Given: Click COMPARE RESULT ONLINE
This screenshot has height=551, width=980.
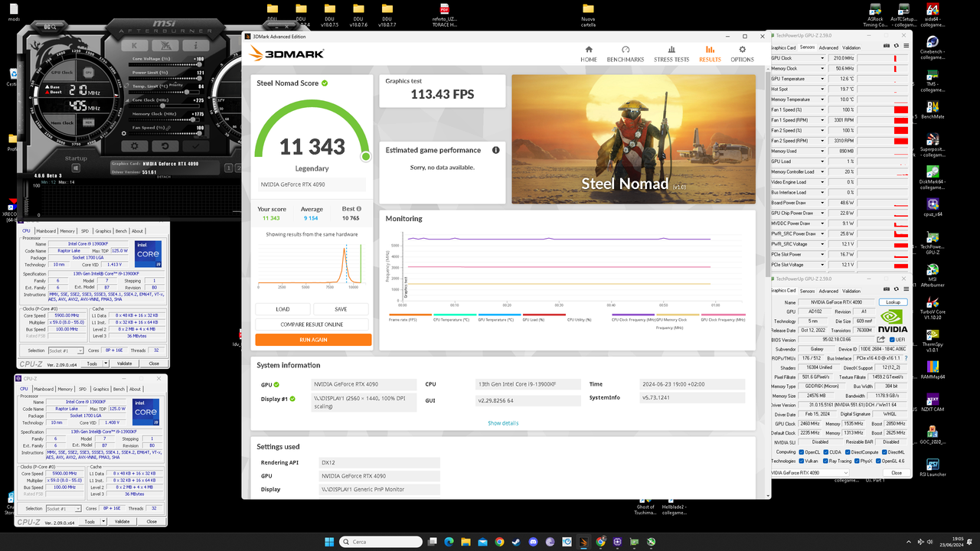Looking at the screenshot, I should click(x=313, y=324).
